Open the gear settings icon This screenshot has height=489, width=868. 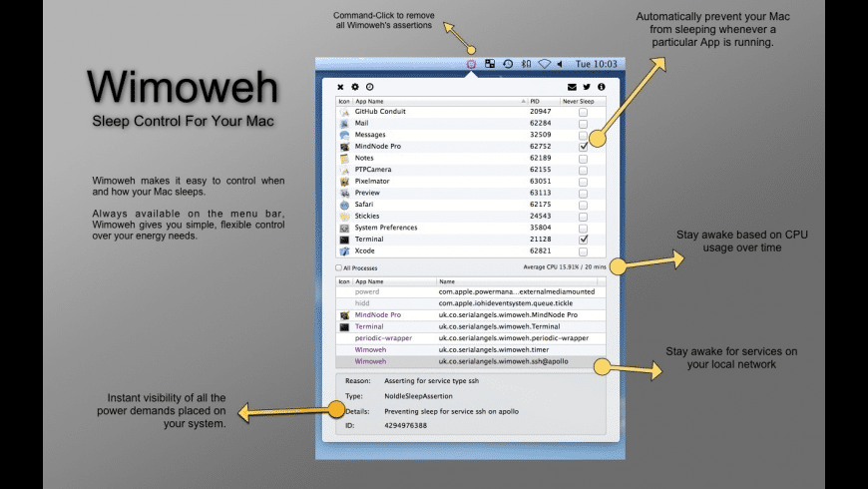pyautogui.click(x=355, y=87)
